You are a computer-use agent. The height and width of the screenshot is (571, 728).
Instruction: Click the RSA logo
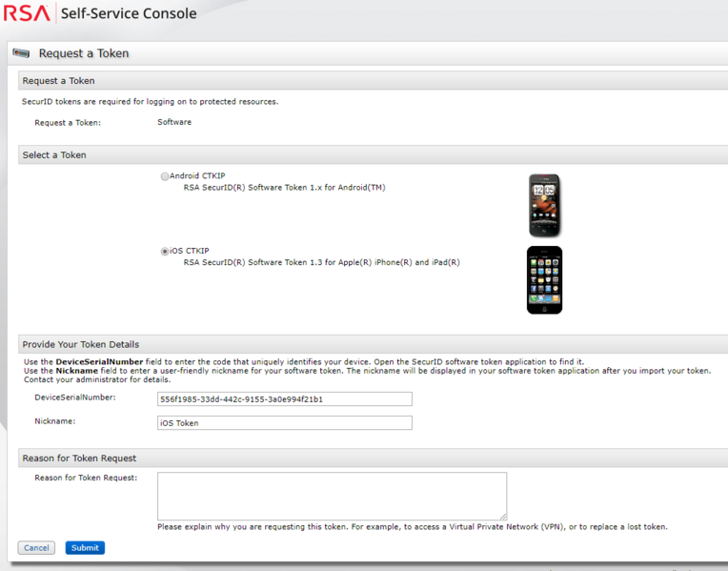[x=27, y=13]
